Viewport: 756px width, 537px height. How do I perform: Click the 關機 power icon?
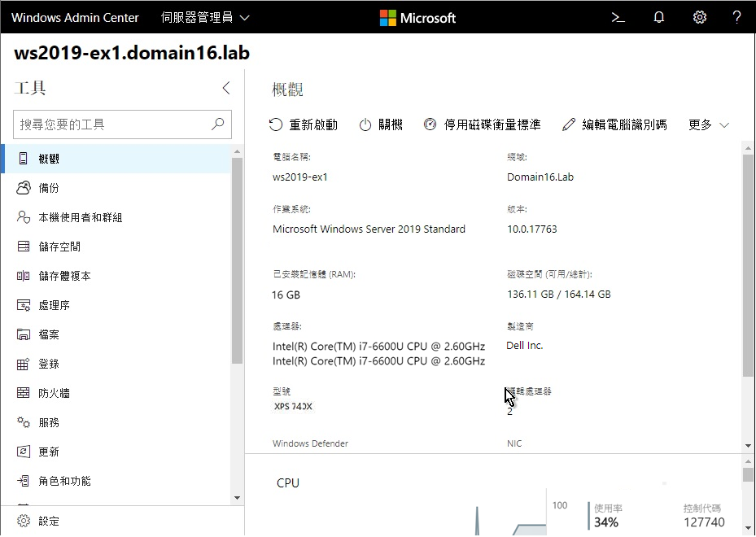pyautogui.click(x=365, y=124)
